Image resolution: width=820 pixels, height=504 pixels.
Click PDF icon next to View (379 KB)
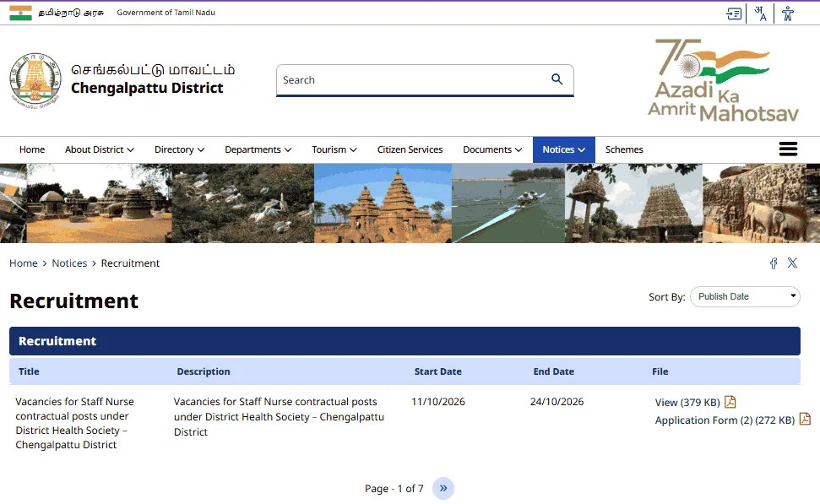pos(730,402)
